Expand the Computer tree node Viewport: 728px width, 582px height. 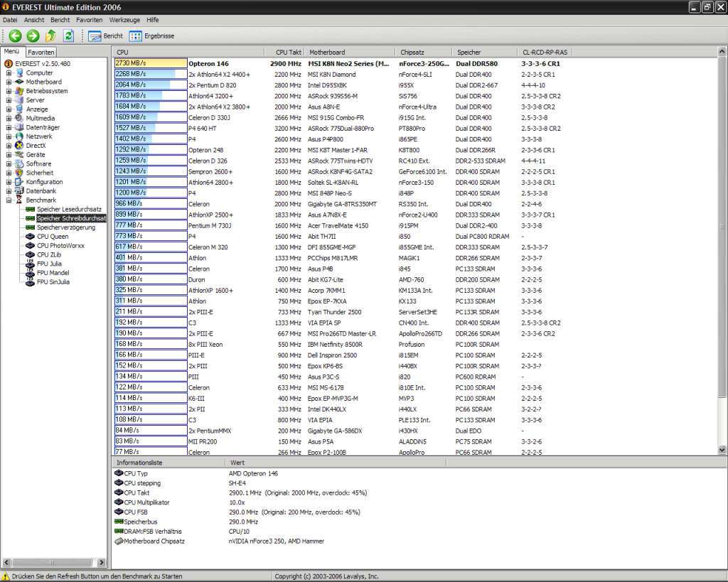[x=9, y=73]
